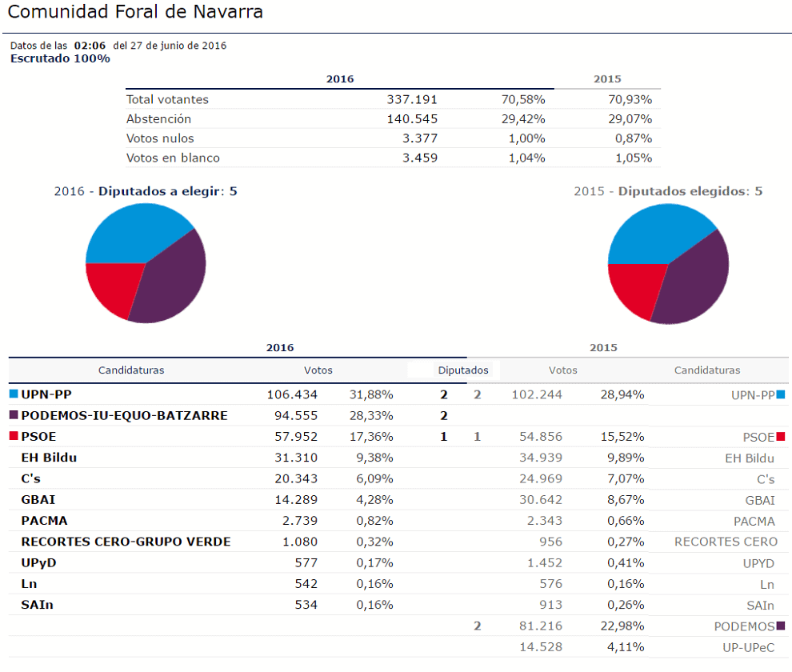Select the UPN-PP candidacy name in 2016
This screenshot has width=792, height=672.
(x=46, y=394)
